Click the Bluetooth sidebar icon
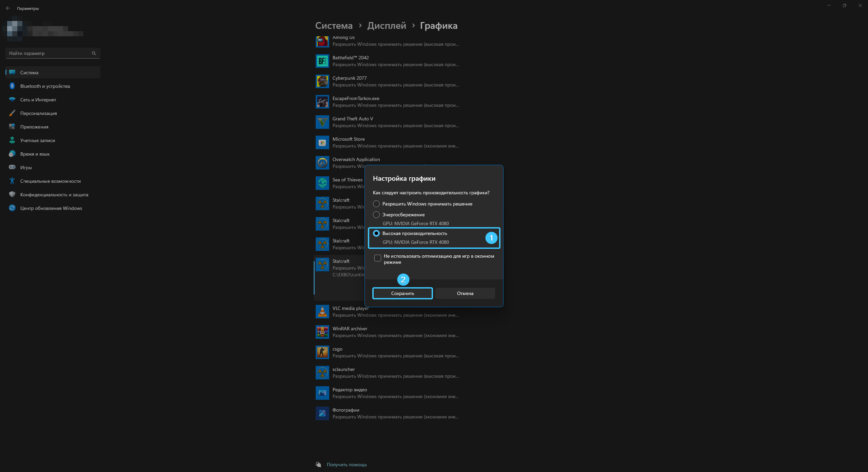 pos(12,86)
